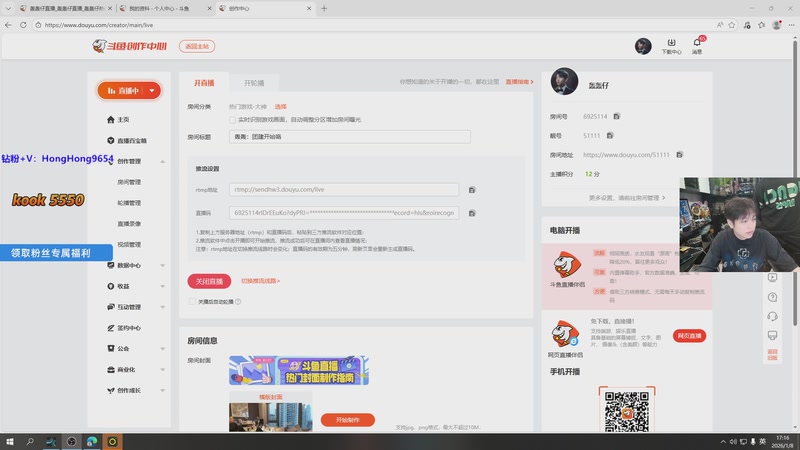Open the 消息 notification bell

(697, 46)
